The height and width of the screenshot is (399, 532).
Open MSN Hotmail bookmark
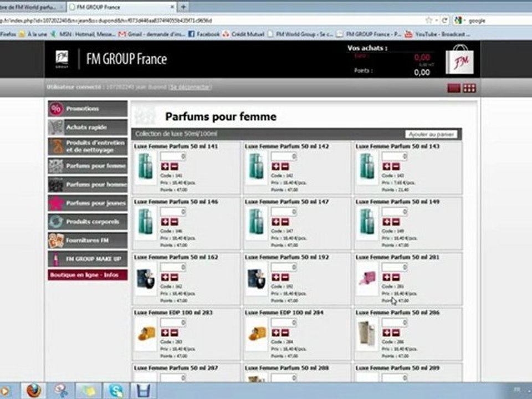click(83, 34)
